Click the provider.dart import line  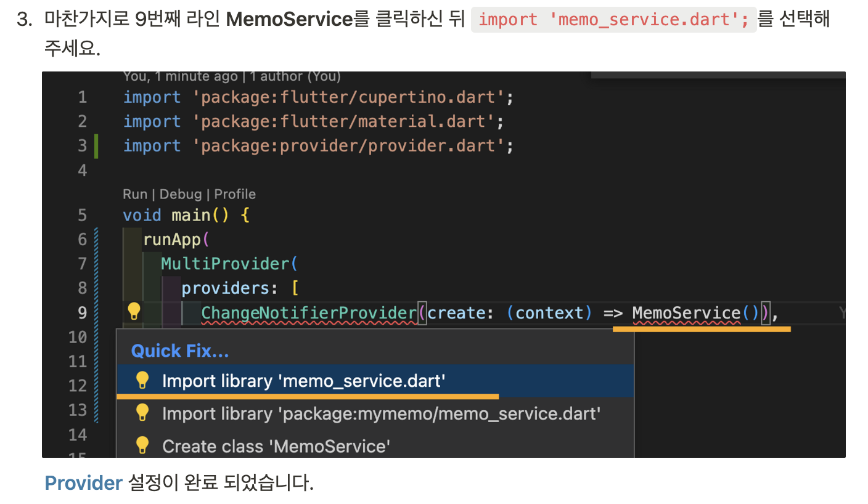click(x=319, y=146)
